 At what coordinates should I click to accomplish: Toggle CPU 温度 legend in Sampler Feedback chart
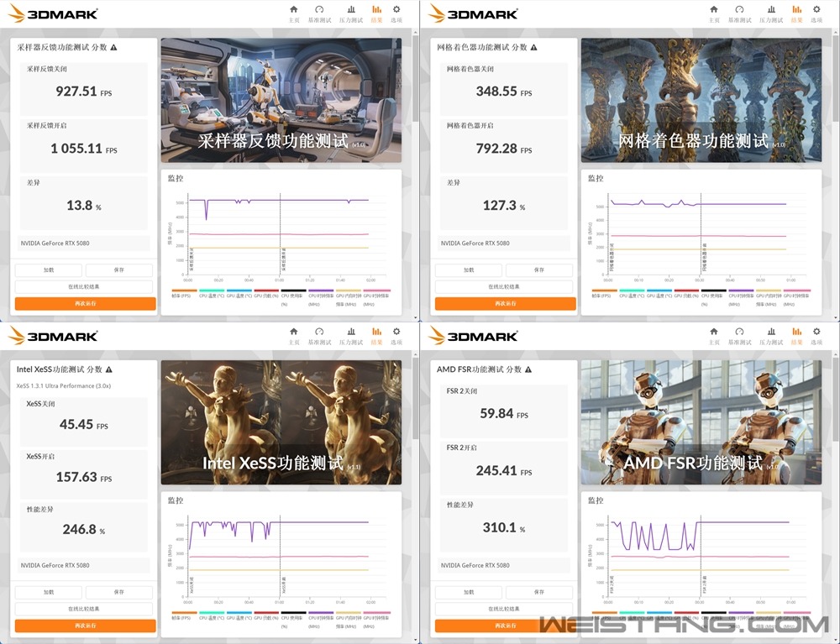[x=212, y=296]
